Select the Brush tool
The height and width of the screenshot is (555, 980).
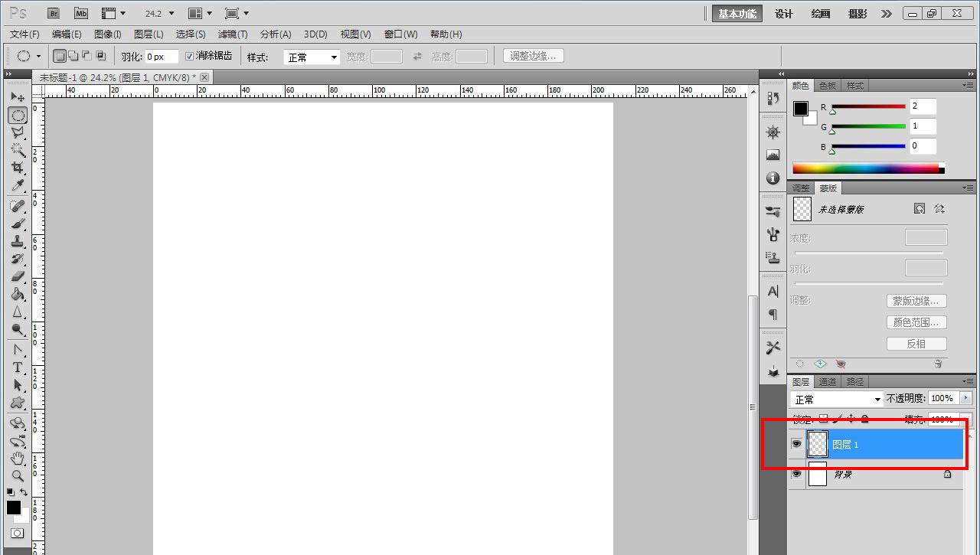click(x=18, y=224)
